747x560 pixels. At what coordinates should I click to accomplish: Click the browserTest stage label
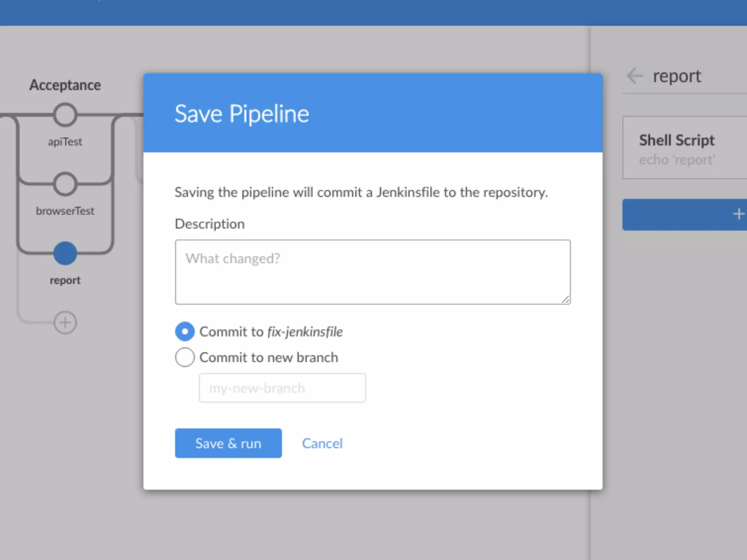pos(65,211)
